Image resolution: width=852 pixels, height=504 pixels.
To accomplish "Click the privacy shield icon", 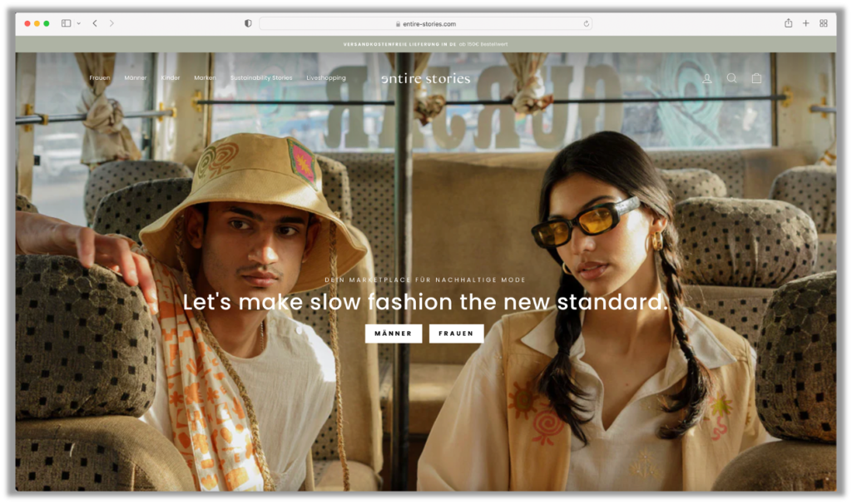I will pyautogui.click(x=248, y=23).
